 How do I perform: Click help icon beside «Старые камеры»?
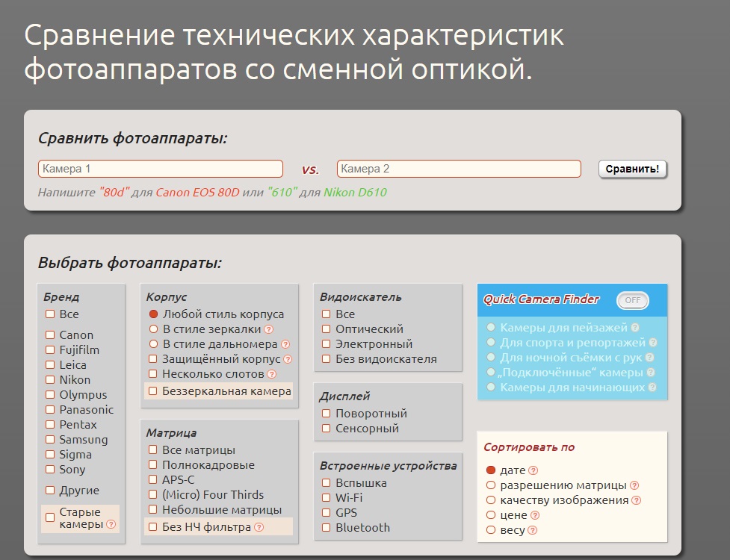coord(111,525)
